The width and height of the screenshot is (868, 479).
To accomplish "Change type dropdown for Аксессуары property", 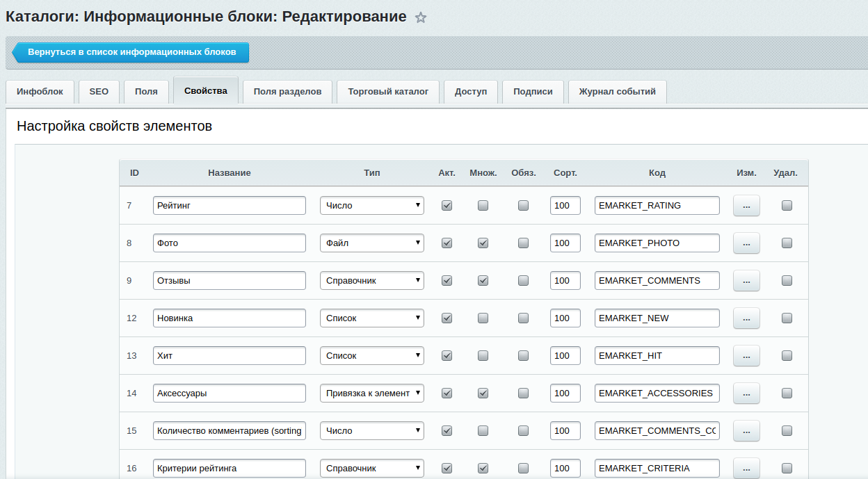I will (x=372, y=393).
